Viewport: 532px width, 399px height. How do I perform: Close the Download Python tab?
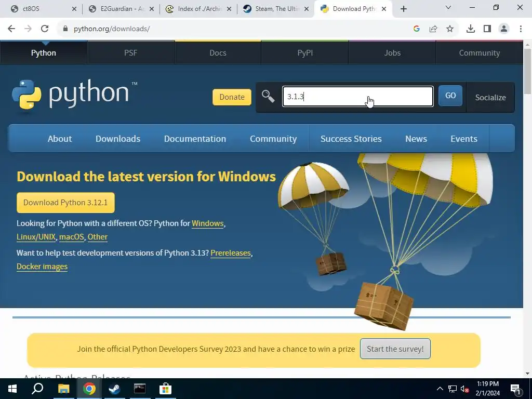pyautogui.click(x=384, y=9)
